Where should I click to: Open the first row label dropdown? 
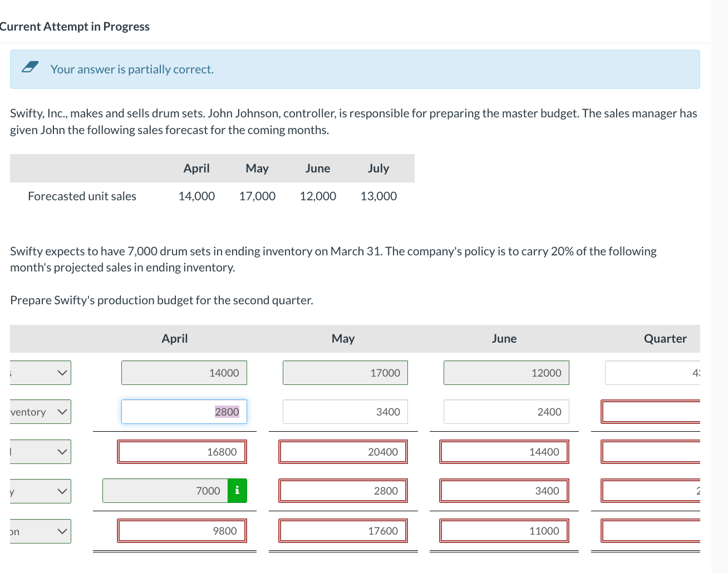click(40, 373)
